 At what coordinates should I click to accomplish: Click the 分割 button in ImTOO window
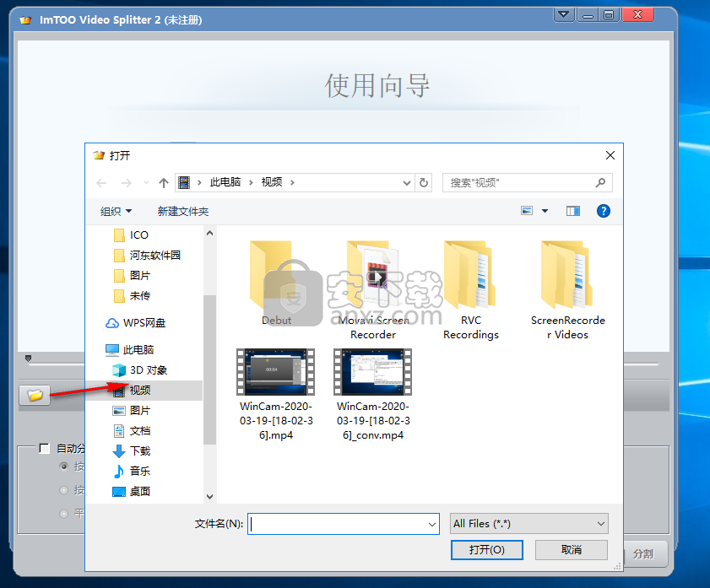tap(643, 554)
